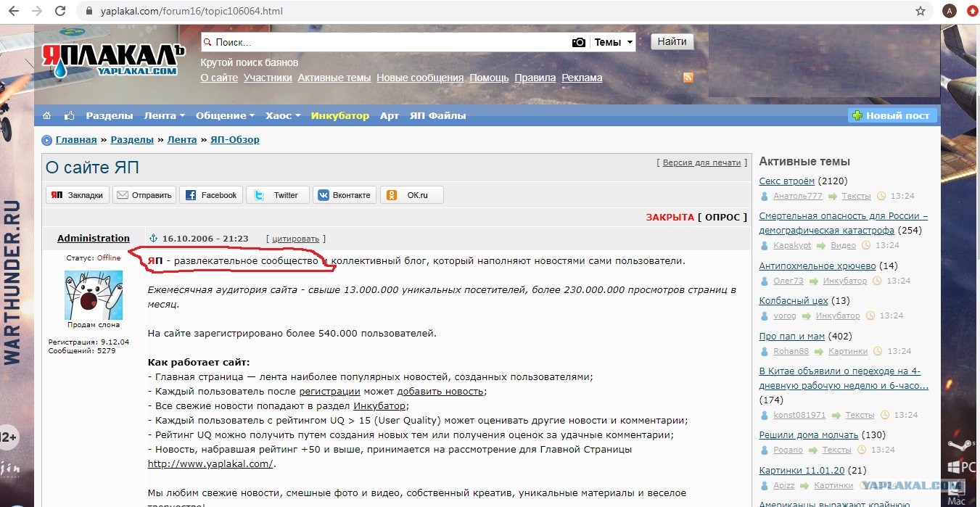The height and width of the screenshot is (507, 980).
Task: Create a Новый пост
Action: pyautogui.click(x=892, y=115)
